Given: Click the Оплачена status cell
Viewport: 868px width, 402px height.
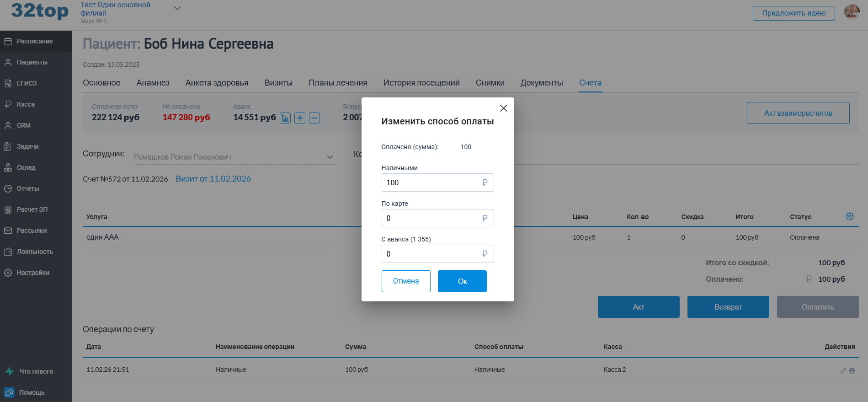Looking at the screenshot, I should [x=804, y=237].
